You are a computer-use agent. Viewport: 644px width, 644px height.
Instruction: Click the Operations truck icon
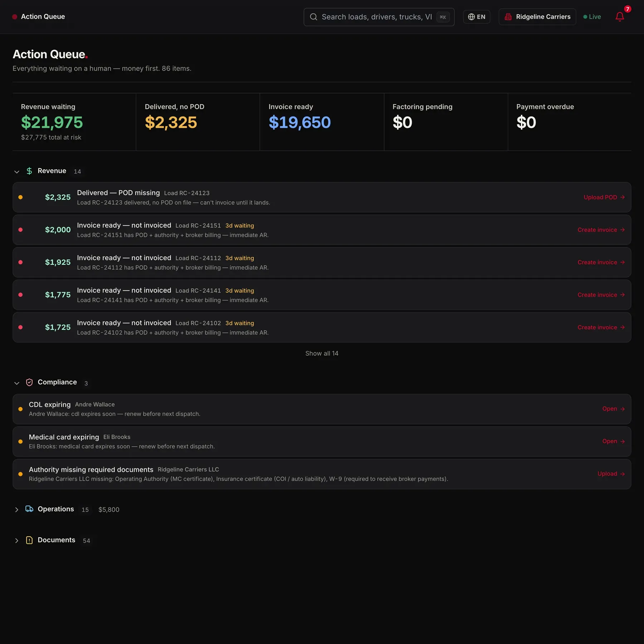tap(29, 509)
